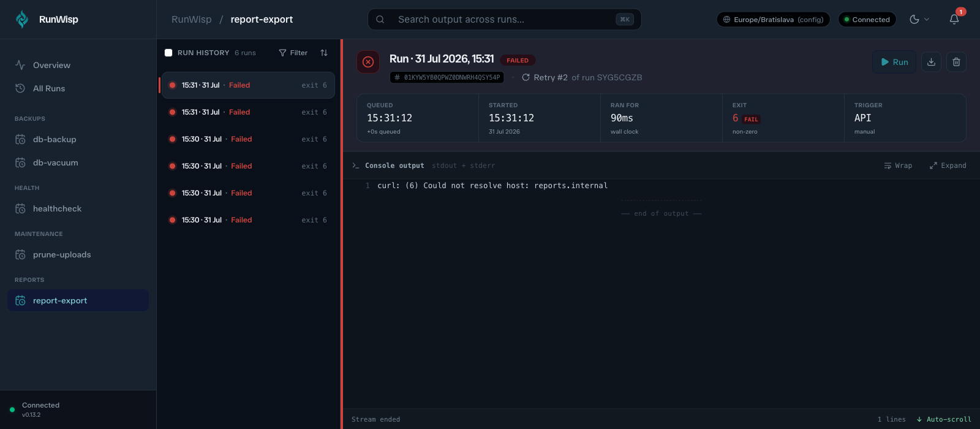This screenshot has height=429, width=980.
Task: Click the curl could not resolve host line
Action: pyautogui.click(x=492, y=185)
